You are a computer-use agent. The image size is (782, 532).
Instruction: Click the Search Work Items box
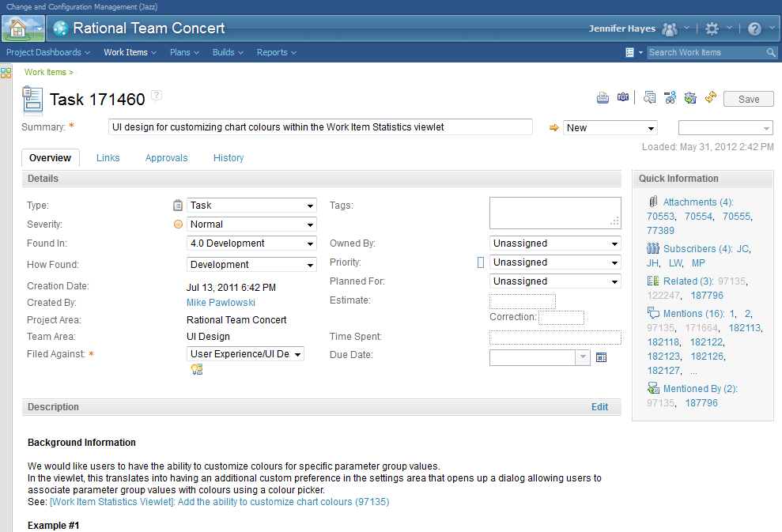click(707, 52)
